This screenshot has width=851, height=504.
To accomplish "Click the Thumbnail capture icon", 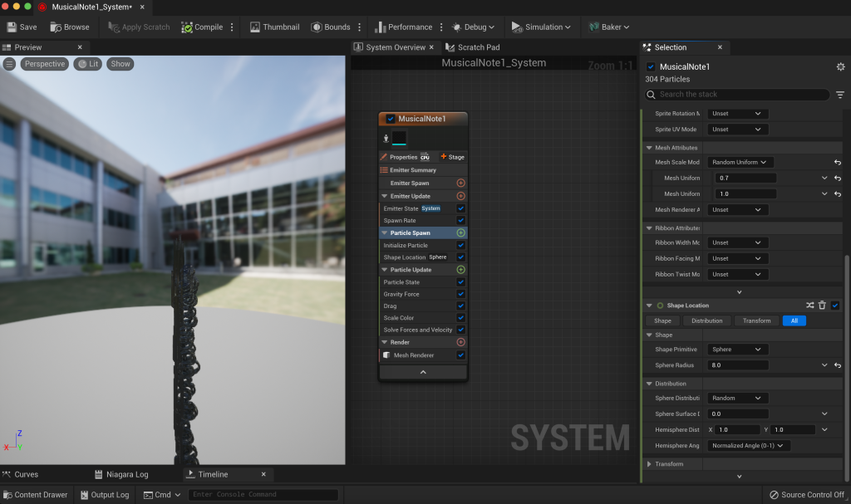I will click(x=254, y=27).
